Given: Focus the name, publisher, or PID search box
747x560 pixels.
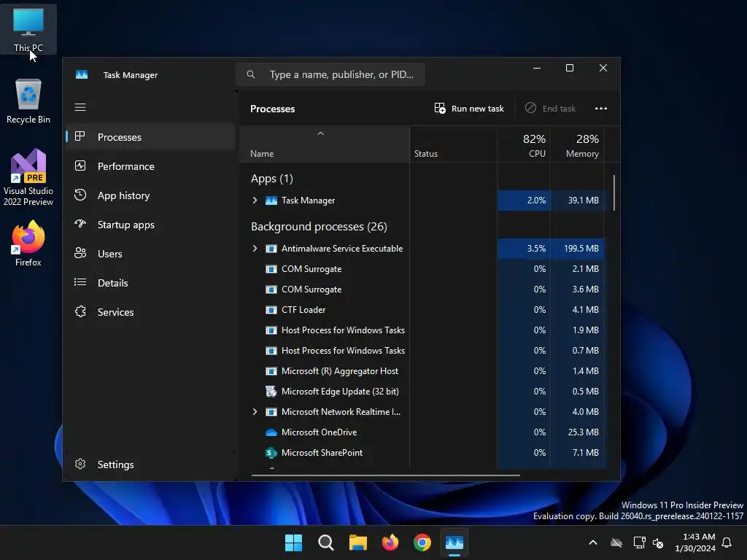Looking at the screenshot, I should (x=330, y=74).
